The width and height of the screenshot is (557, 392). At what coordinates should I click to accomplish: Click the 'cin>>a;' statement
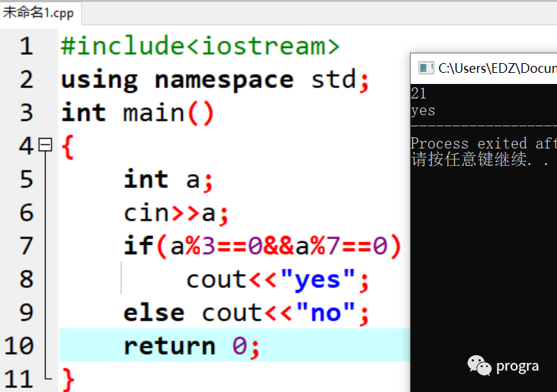click(x=175, y=213)
